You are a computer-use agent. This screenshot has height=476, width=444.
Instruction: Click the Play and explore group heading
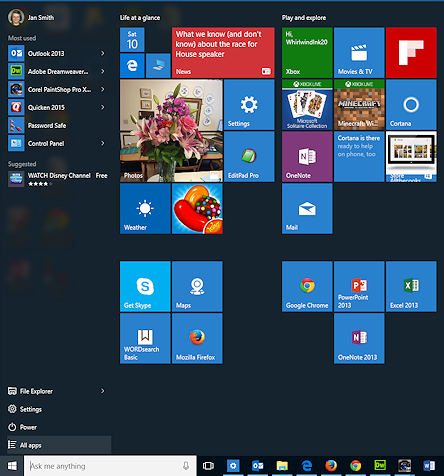coord(304,18)
